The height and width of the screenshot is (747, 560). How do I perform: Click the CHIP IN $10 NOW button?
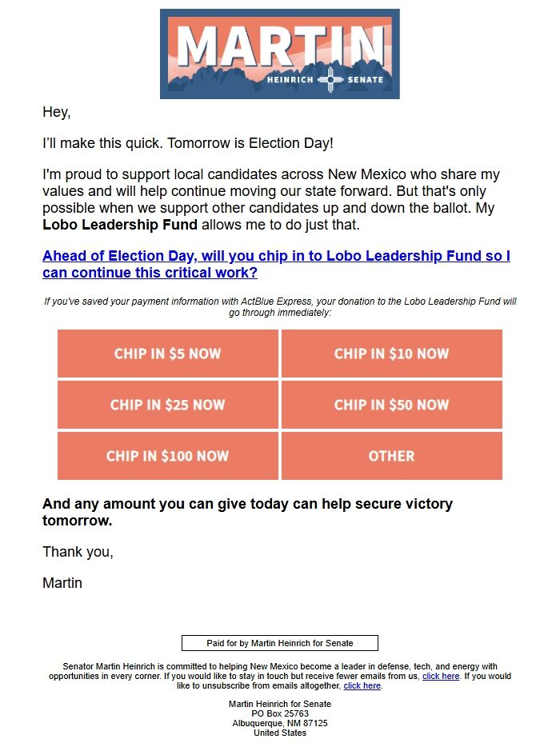point(391,354)
